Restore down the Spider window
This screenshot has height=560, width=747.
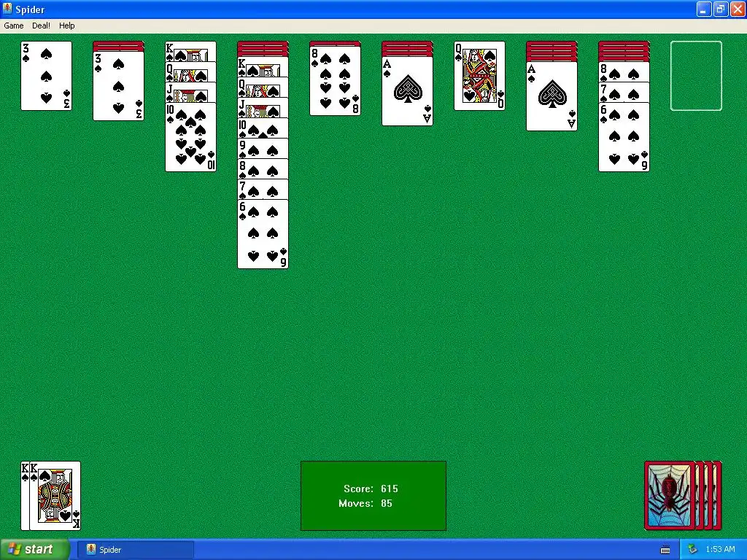(x=720, y=9)
